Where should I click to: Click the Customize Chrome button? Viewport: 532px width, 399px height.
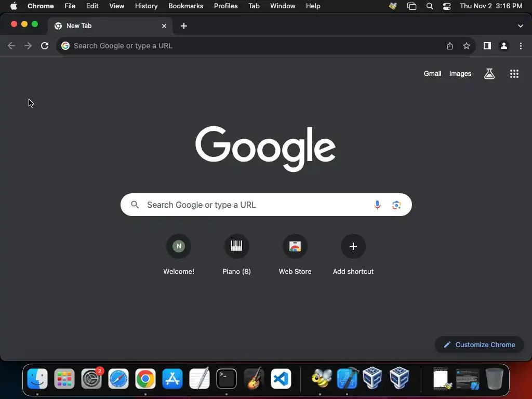[479, 345]
